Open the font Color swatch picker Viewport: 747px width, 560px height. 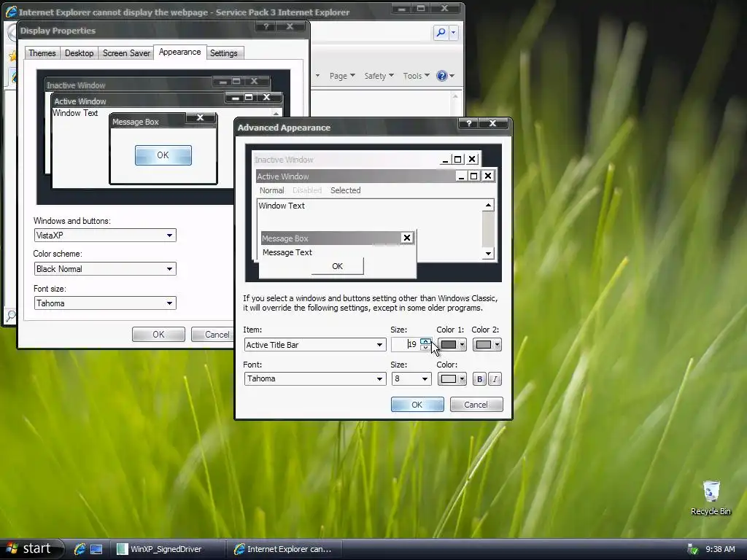tap(452, 379)
